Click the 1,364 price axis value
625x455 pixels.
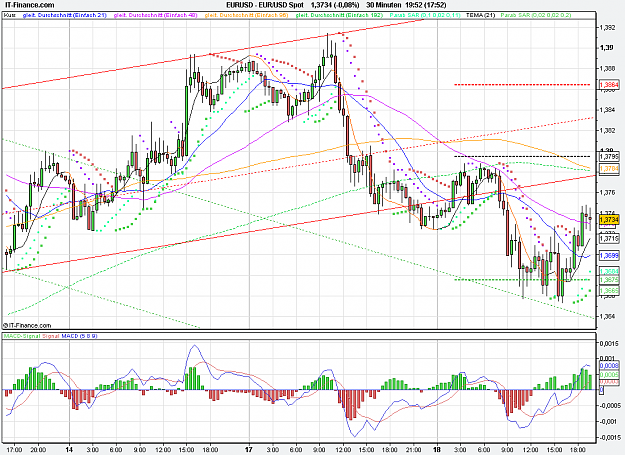pos(607,317)
